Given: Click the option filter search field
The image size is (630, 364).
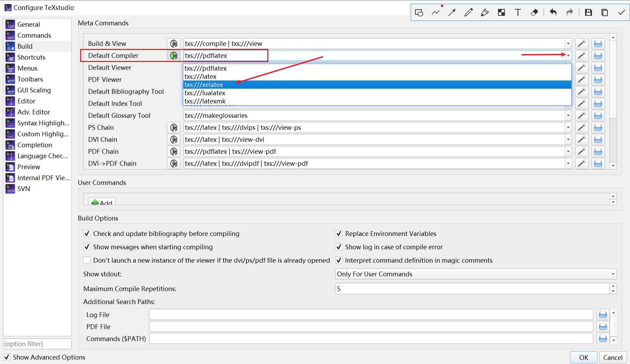Looking at the screenshot, I should [37, 344].
